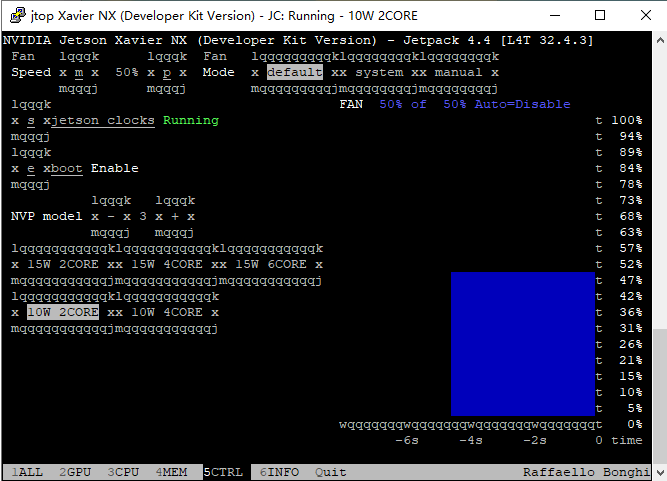
Task: Select the 10W 4CORE power mode
Action: (x=167, y=313)
